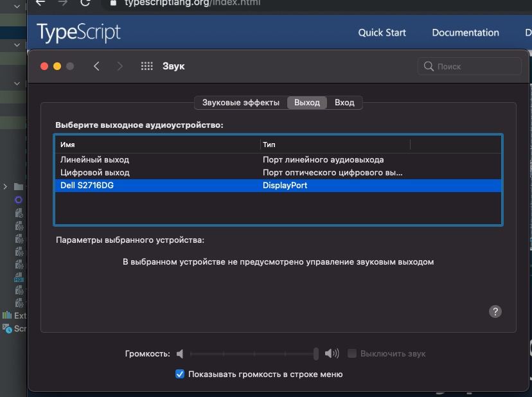Click the Поиск search field

[470, 66]
